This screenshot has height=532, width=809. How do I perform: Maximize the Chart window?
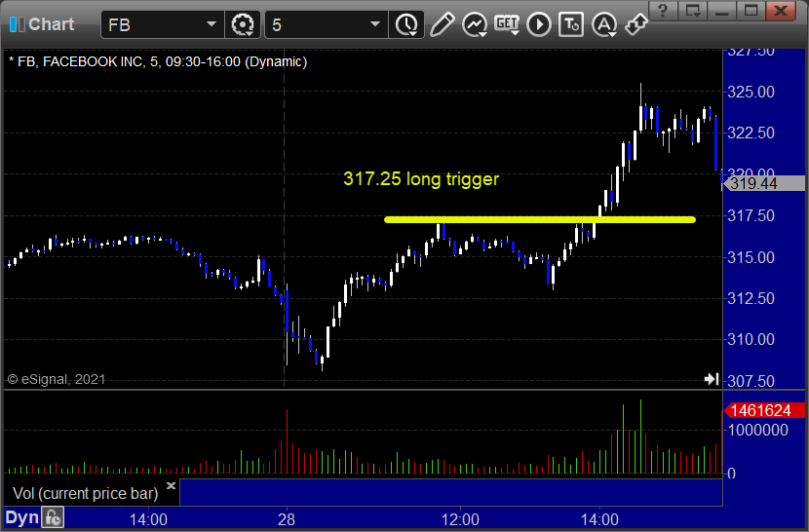click(x=751, y=11)
